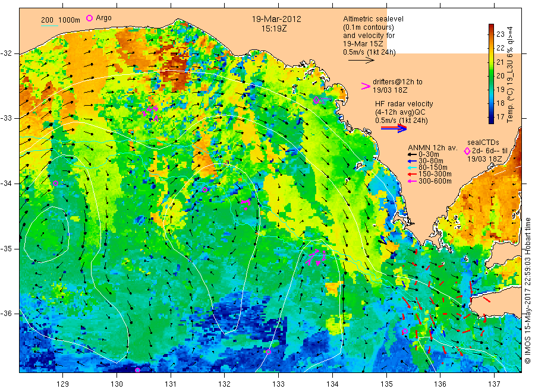Click the '23' color bar tick value
This screenshot has height=392, width=535.
pyautogui.click(x=500, y=34)
